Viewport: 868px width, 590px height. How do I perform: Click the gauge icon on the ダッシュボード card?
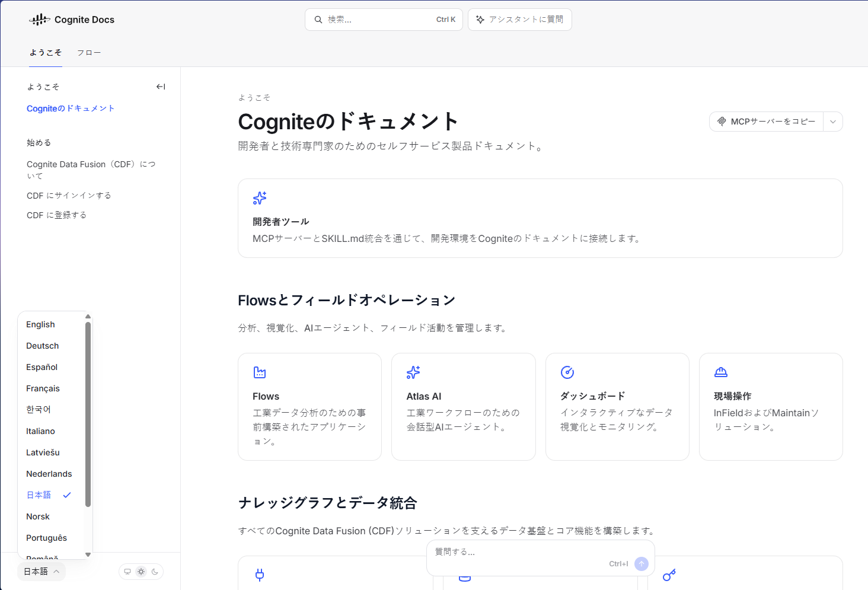pyautogui.click(x=567, y=372)
